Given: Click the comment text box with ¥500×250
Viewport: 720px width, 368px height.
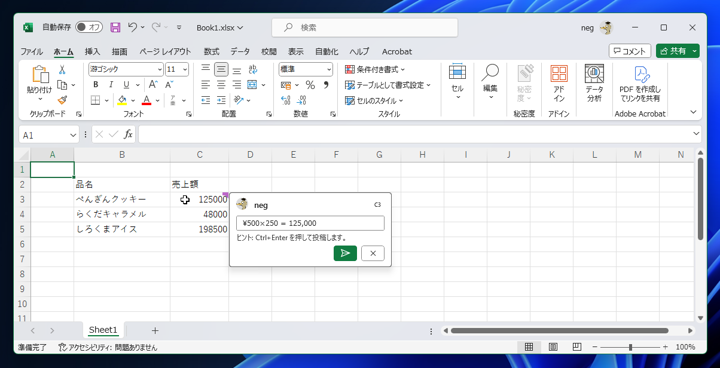Looking at the screenshot, I should [x=310, y=223].
